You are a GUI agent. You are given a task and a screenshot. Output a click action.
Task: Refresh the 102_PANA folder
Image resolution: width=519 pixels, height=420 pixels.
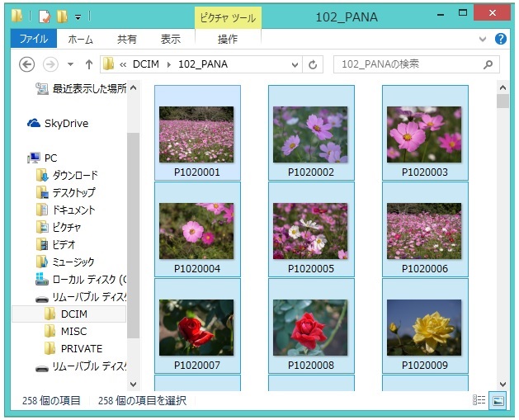(313, 64)
